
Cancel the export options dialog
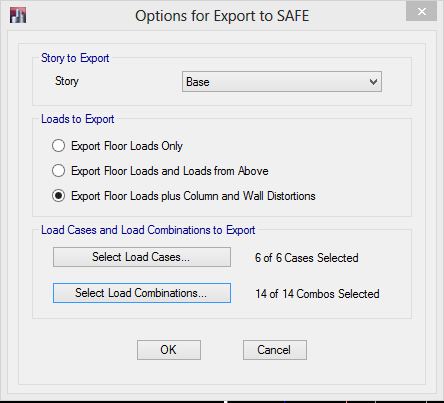point(275,350)
